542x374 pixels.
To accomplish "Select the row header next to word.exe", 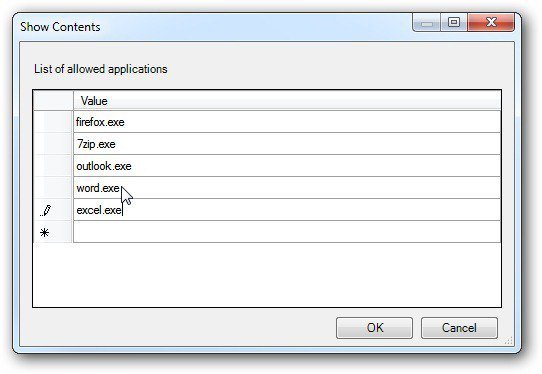I will 53,188.
